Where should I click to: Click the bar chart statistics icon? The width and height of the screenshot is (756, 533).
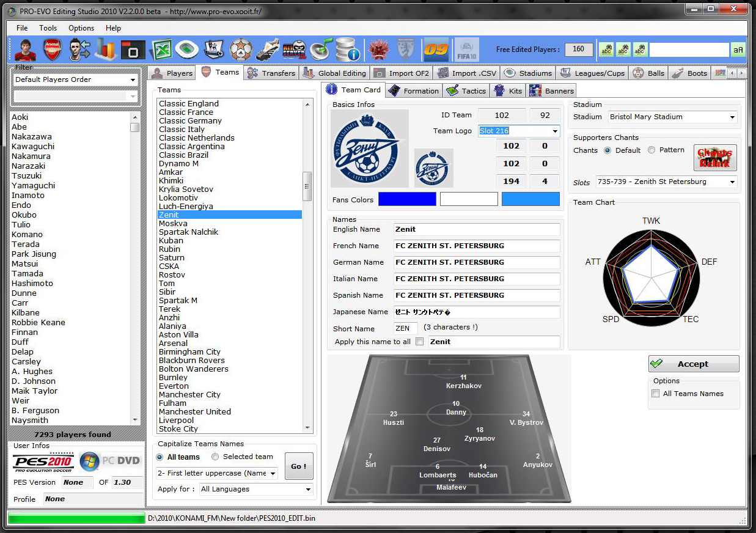tap(106, 50)
